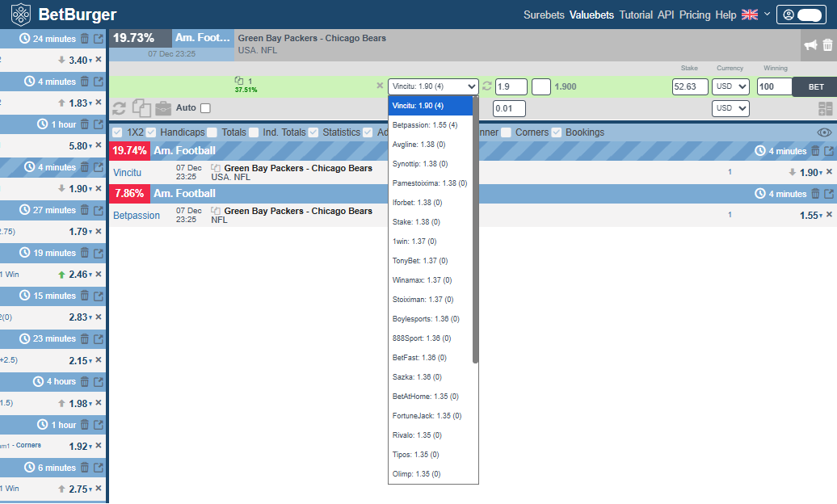Toggle the Handicaps filter checkbox
The height and width of the screenshot is (504, 837).
[x=151, y=132]
